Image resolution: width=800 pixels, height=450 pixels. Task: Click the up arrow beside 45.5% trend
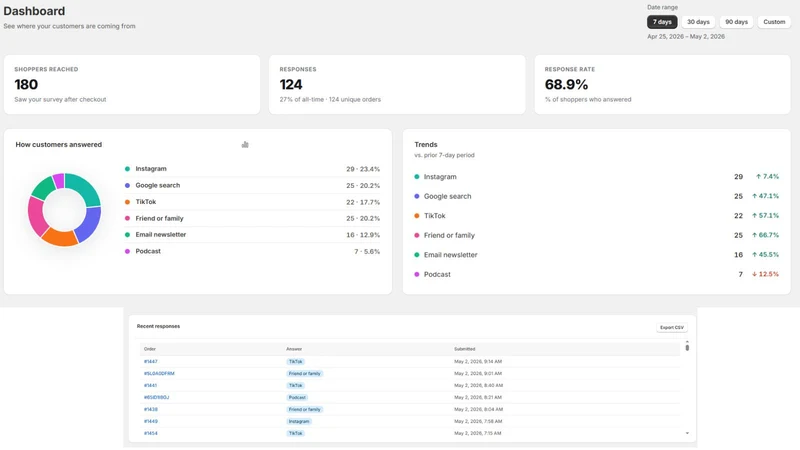pyautogui.click(x=755, y=255)
